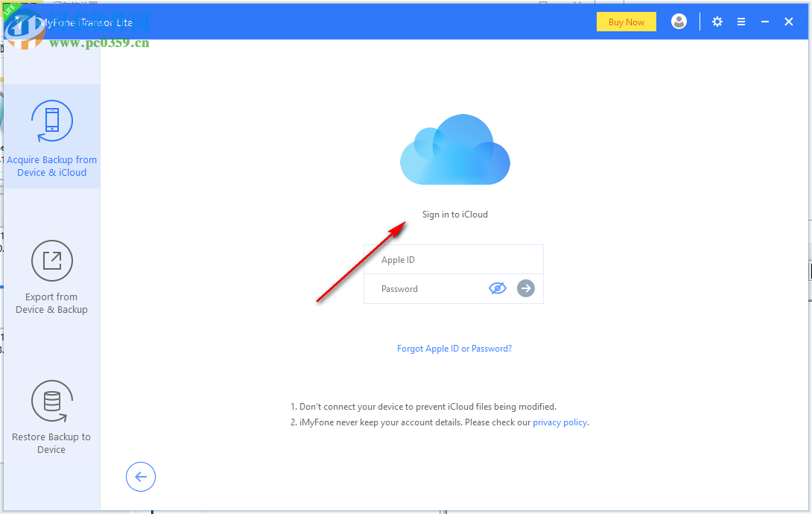Toggle password visibility with the eye icon
This screenshot has height=514, width=812.
(498, 288)
